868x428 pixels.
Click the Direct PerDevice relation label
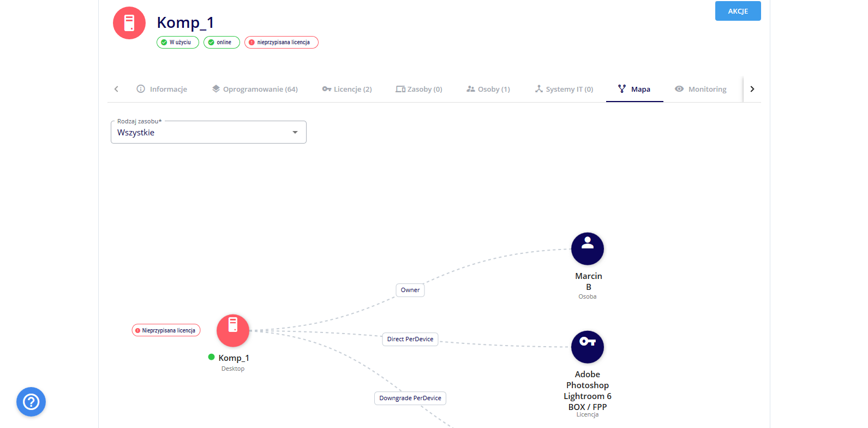410,339
